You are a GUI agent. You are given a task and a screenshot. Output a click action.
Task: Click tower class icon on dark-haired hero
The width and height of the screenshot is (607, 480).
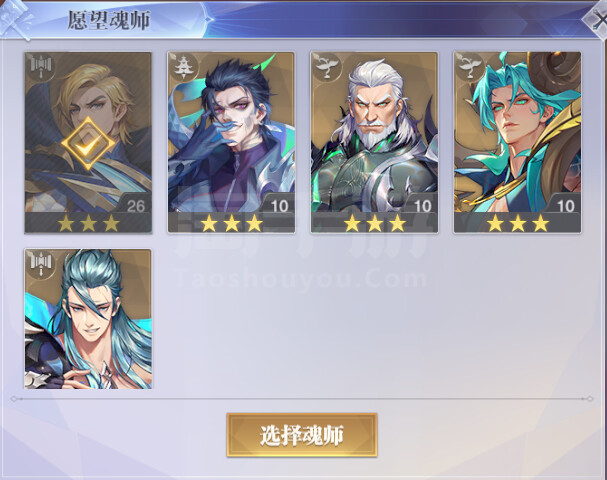(183, 68)
